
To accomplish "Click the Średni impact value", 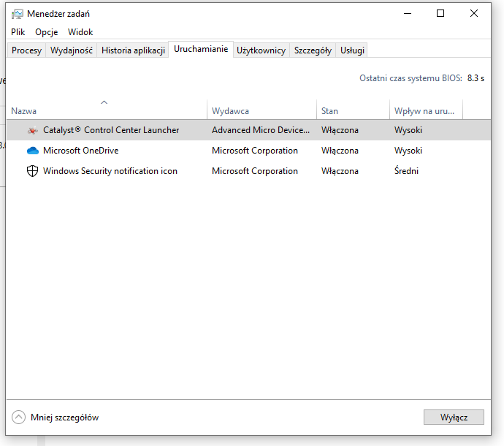I will click(x=406, y=171).
